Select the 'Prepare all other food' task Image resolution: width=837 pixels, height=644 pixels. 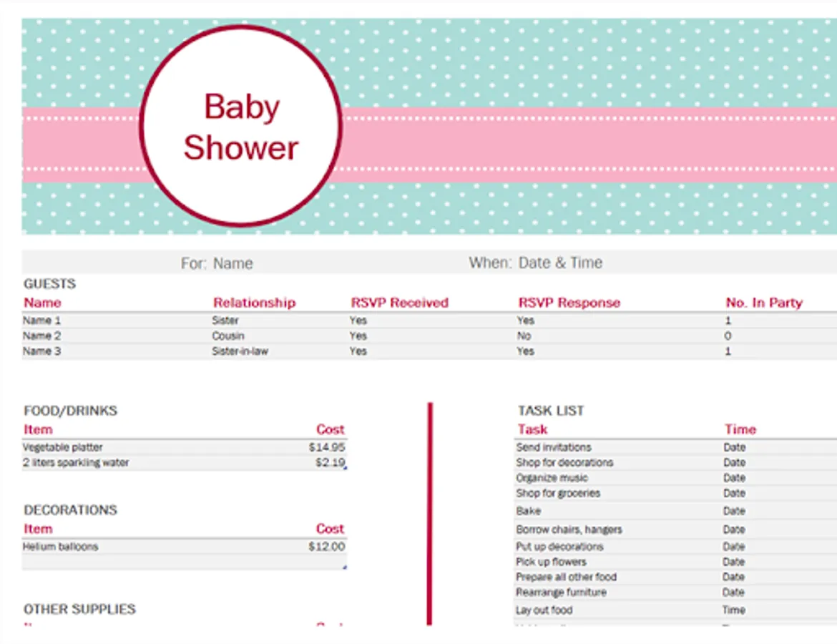pyautogui.click(x=566, y=577)
